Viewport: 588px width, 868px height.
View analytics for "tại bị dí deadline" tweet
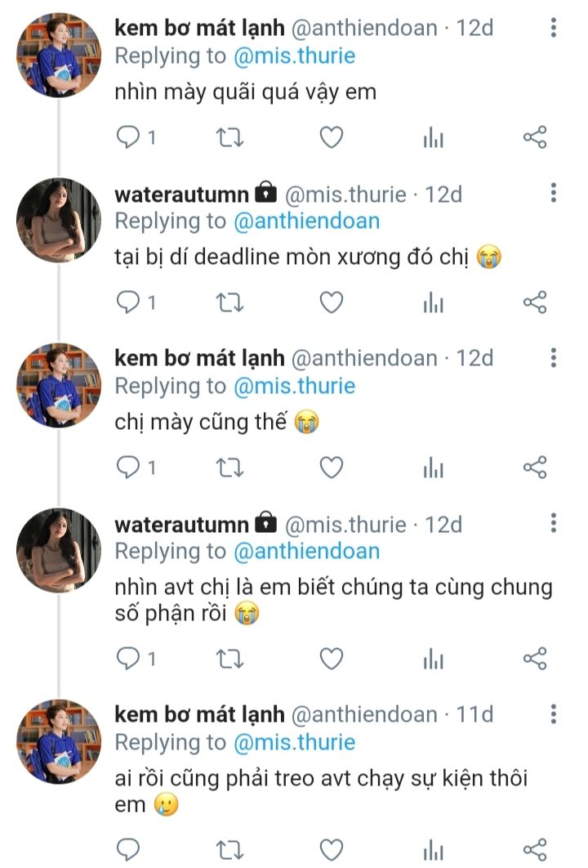click(433, 302)
